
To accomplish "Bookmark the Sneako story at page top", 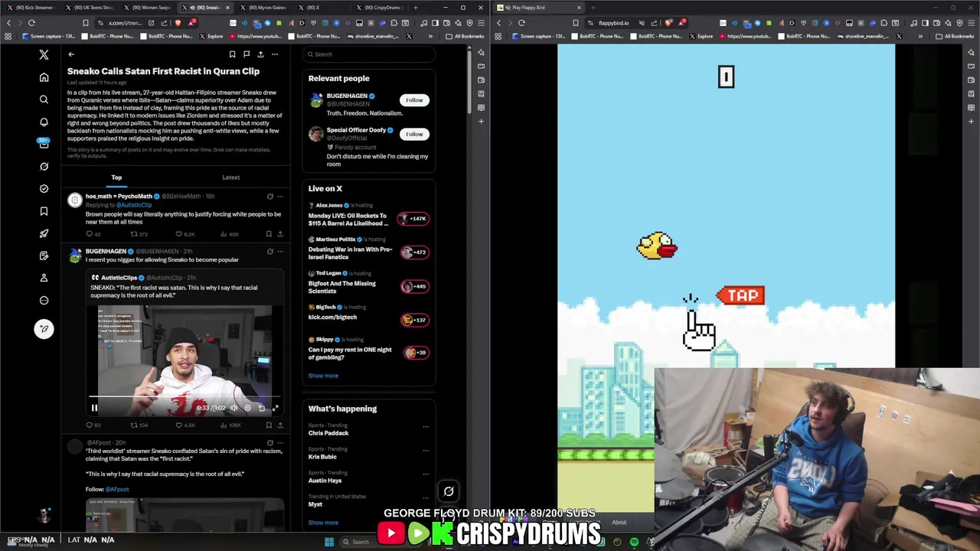I will [232, 54].
